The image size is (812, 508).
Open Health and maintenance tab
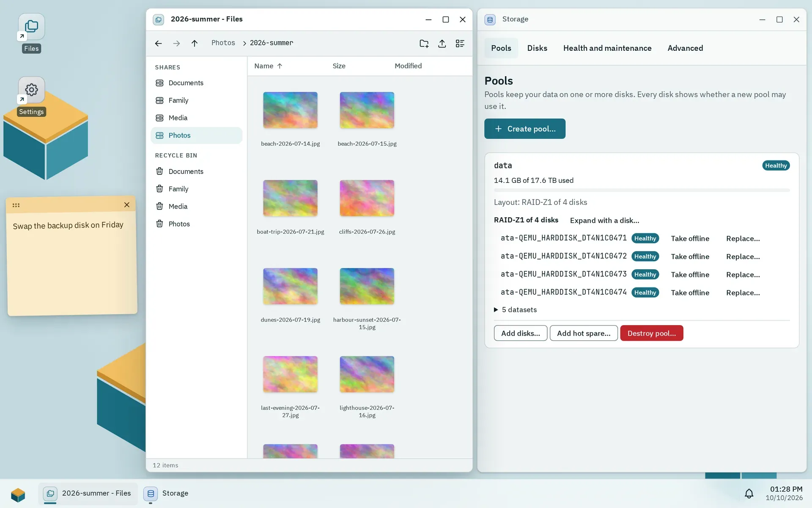point(607,48)
